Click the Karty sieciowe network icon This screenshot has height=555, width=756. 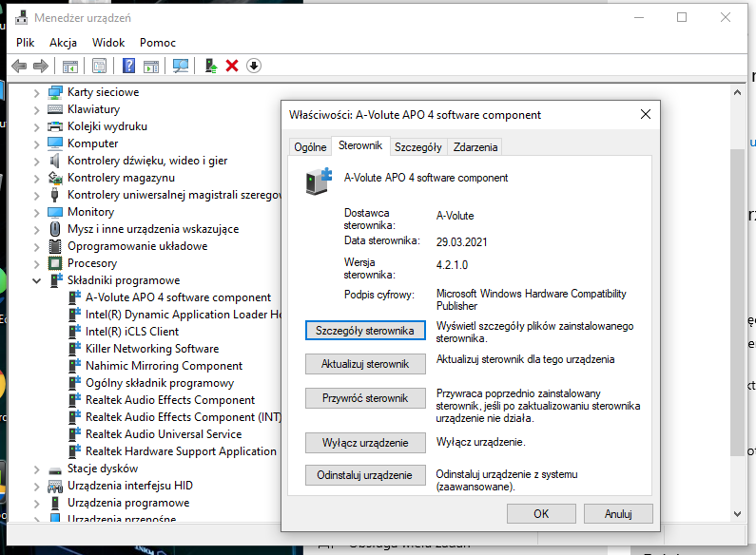55,92
